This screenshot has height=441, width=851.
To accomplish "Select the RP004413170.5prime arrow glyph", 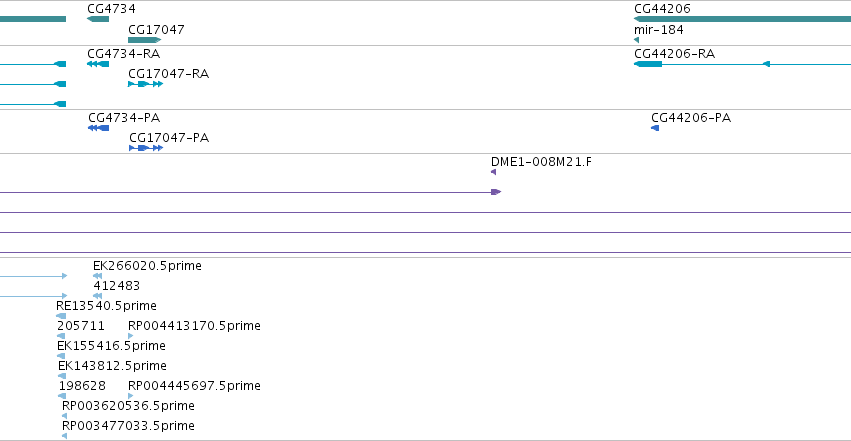I will (x=131, y=336).
